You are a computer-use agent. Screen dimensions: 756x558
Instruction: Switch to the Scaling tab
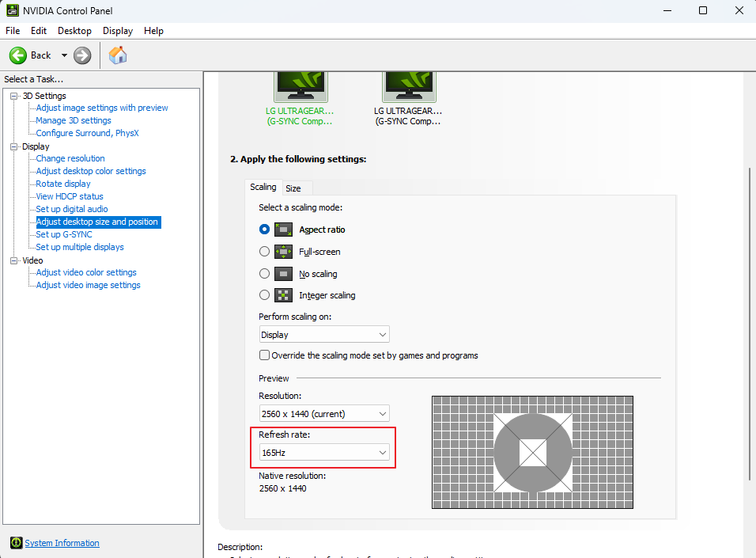click(x=263, y=187)
